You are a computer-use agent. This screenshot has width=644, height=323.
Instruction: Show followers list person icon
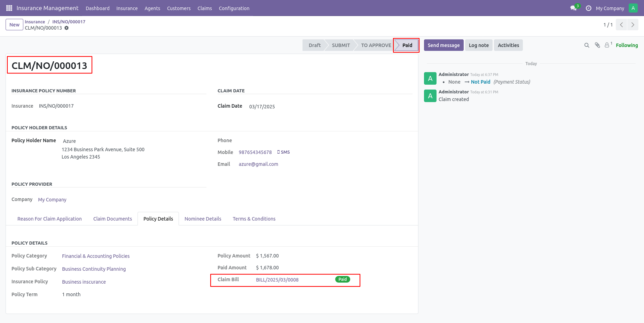[x=608, y=45]
